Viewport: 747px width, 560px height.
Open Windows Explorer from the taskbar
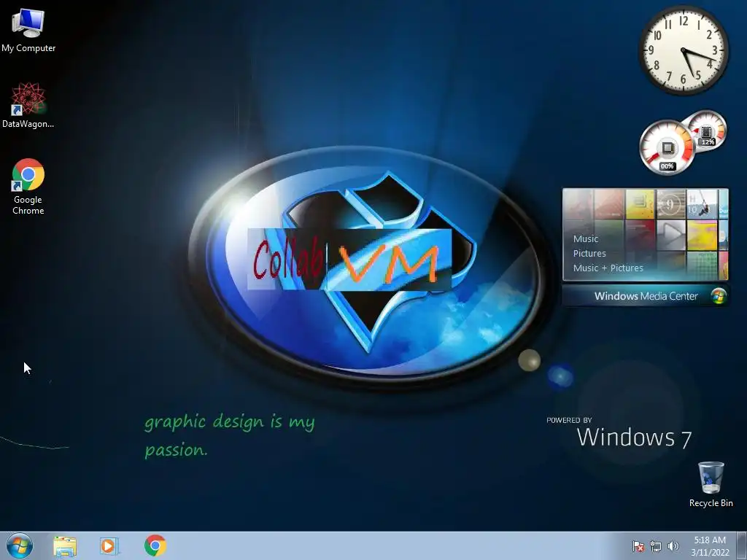pos(65,545)
